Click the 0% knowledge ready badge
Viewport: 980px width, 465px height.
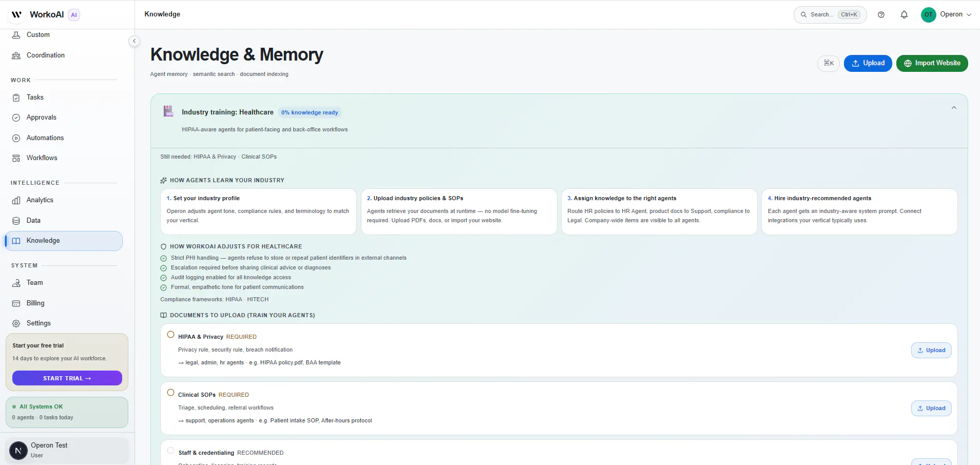pyautogui.click(x=310, y=113)
